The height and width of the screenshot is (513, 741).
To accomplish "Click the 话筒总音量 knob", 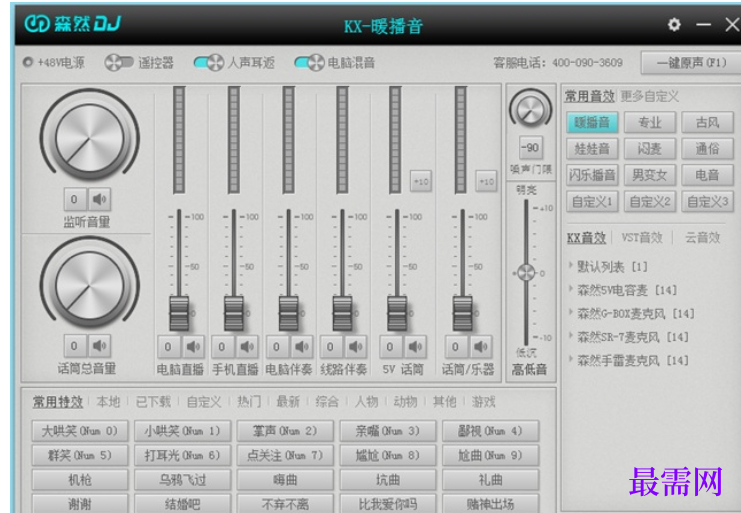I will tap(90, 284).
